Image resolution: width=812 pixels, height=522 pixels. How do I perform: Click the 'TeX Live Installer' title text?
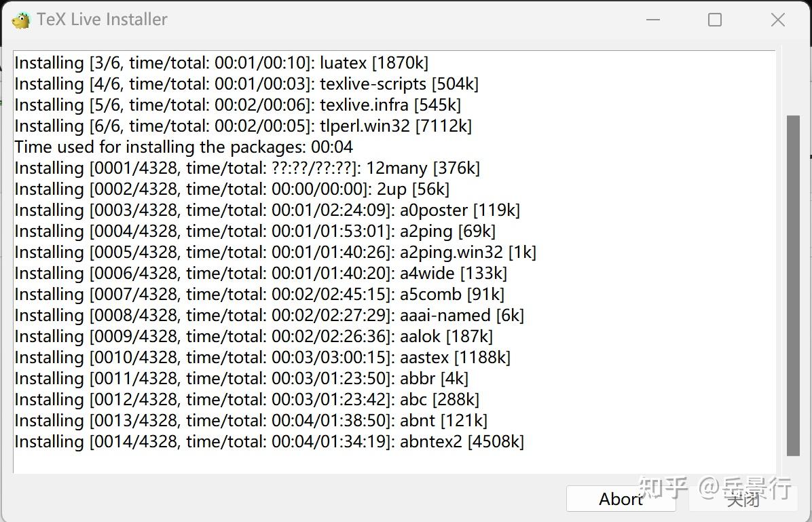pyautogui.click(x=102, y=20)
